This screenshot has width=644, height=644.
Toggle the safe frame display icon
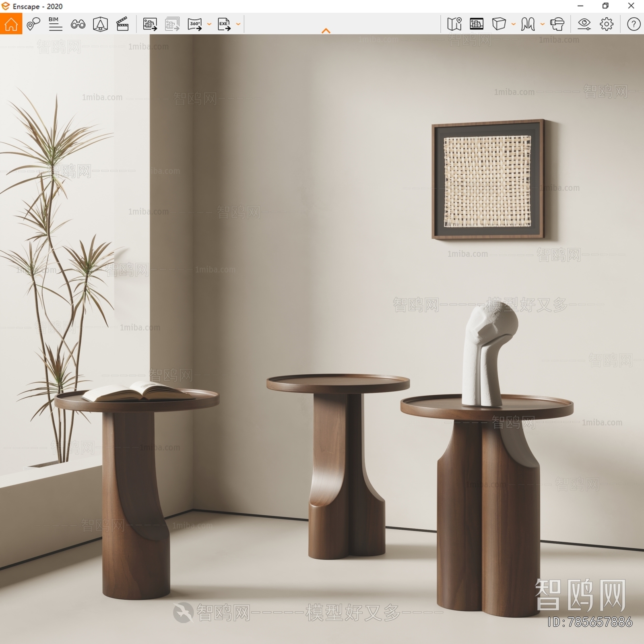[477, 25]
